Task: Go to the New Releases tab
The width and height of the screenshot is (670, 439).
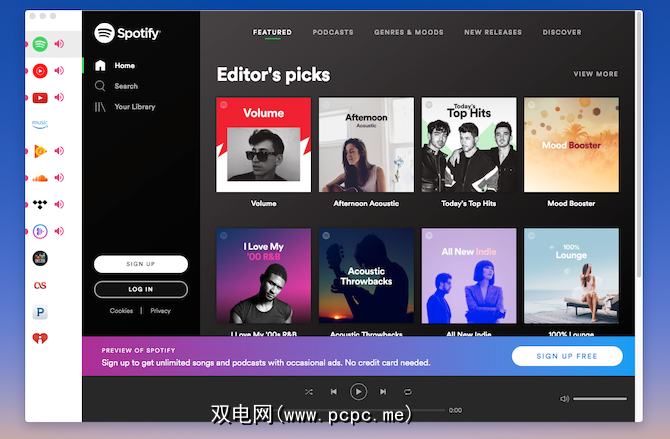Action: coord(493,32)
